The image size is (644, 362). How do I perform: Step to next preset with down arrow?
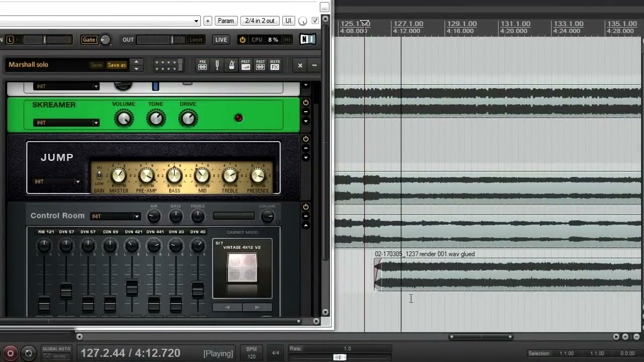136,68
